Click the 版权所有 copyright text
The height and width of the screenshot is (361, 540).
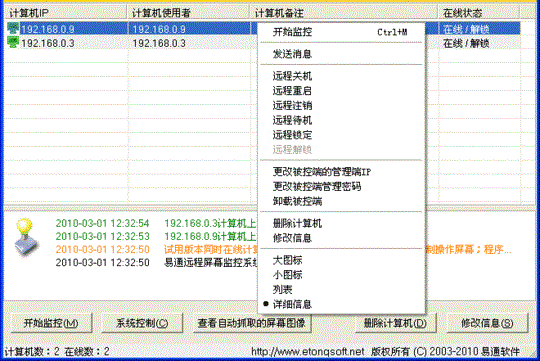pyautogui.click(x=445, y=351)
